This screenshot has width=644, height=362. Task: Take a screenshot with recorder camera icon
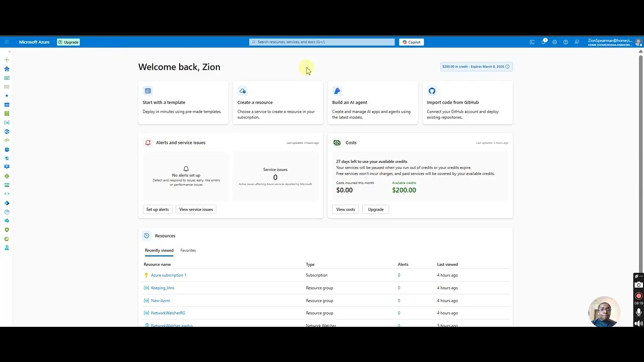[638, 285]
